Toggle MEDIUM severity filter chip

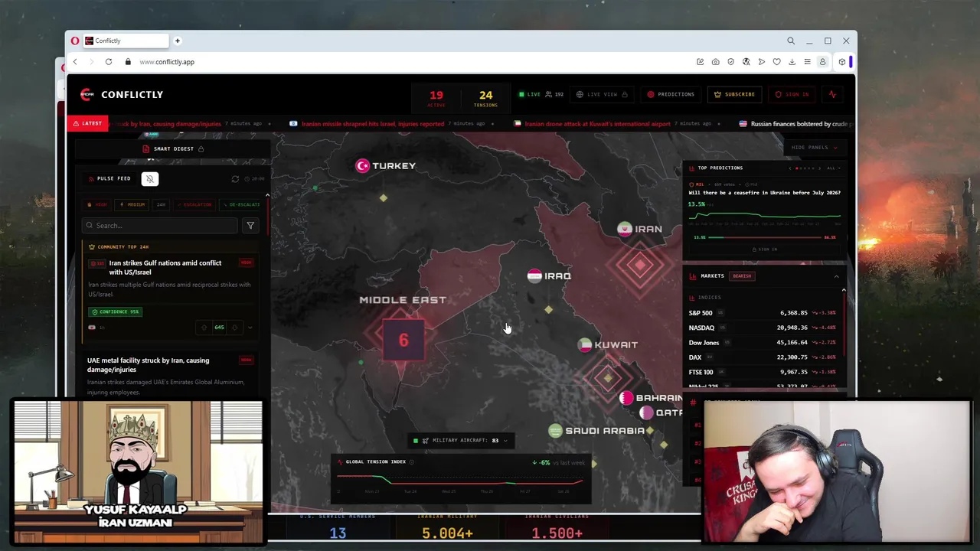(x=132, y=204)
